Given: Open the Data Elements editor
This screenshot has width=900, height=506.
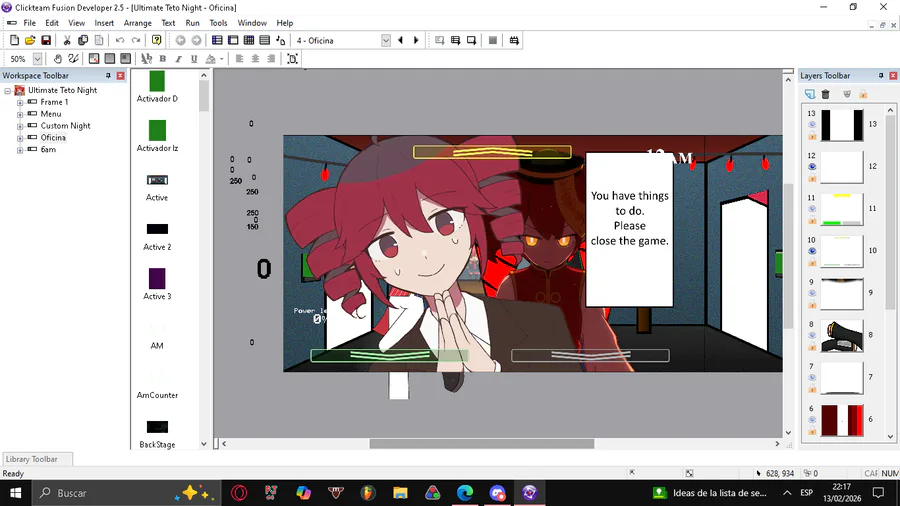Looking at the screenshot, I should (x=280, y=40).
